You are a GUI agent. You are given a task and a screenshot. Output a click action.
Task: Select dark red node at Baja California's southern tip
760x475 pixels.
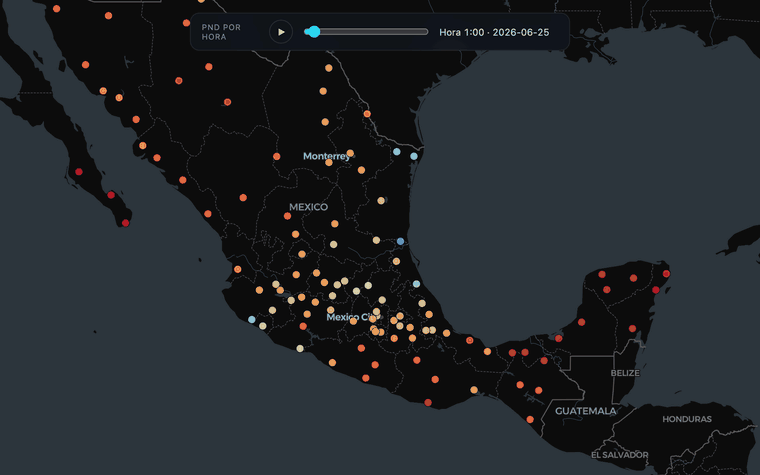(x=126, y=223)
